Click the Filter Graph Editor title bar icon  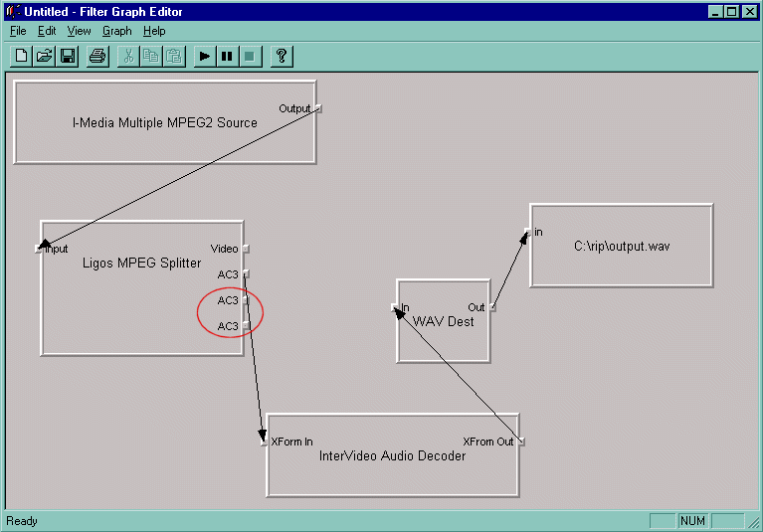(x=13, y=11)
